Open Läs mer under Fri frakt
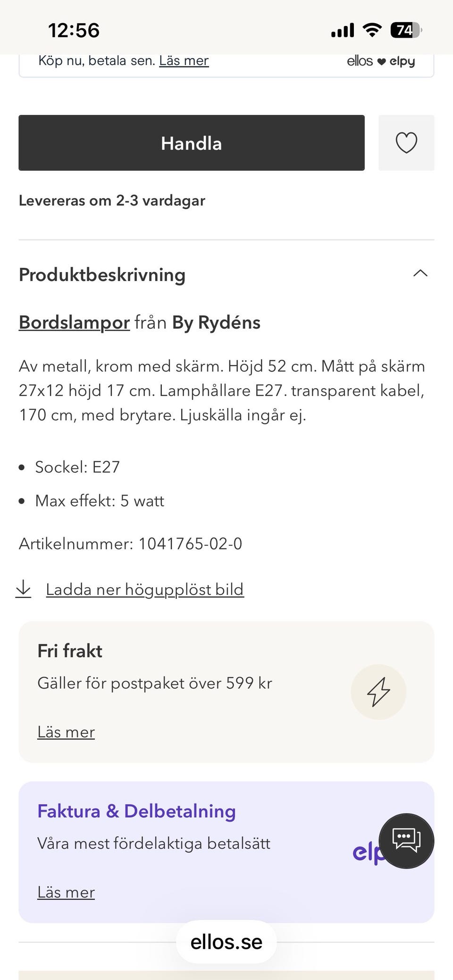The image size is (453, 980). click(66, 732)
